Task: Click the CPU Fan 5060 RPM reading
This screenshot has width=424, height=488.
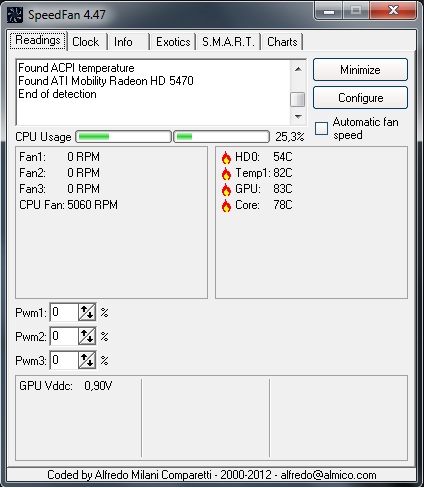Action: (68, 205)
